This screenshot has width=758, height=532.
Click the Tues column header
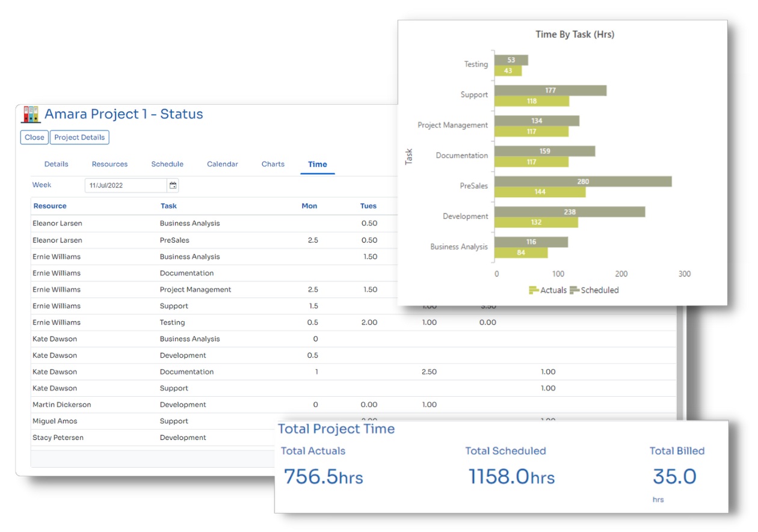click(x=368, y=206)
